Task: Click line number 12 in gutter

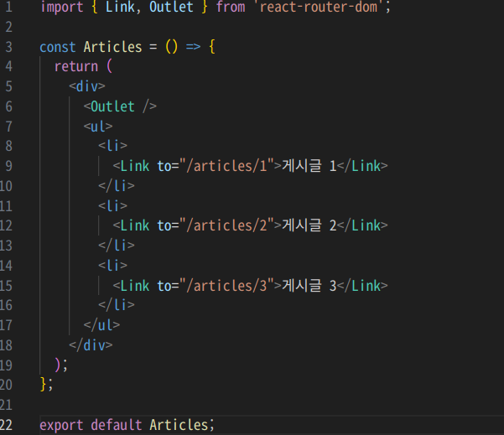Action: tap(6, 225)
